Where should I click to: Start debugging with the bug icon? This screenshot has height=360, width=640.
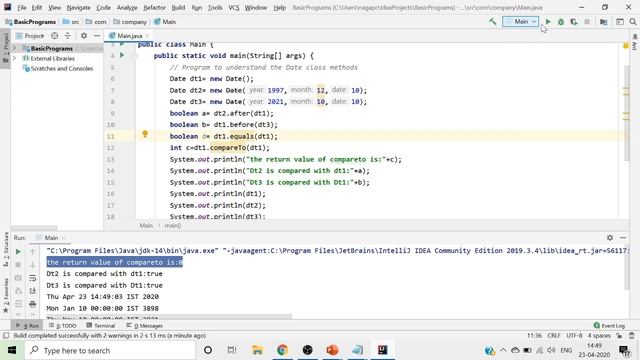coord(561,22)
